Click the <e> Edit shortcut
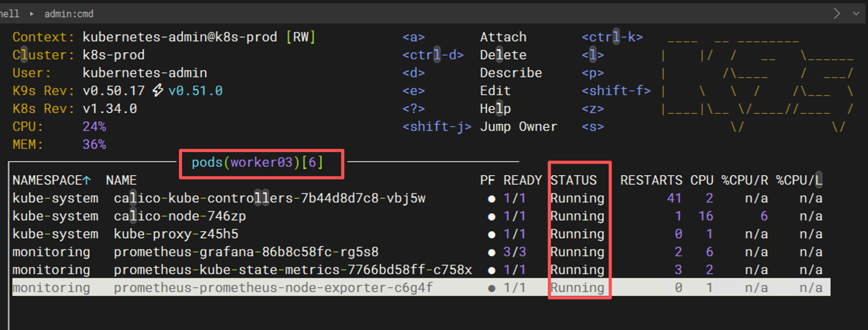Screen dimensions: 868x330 [456, 91]
